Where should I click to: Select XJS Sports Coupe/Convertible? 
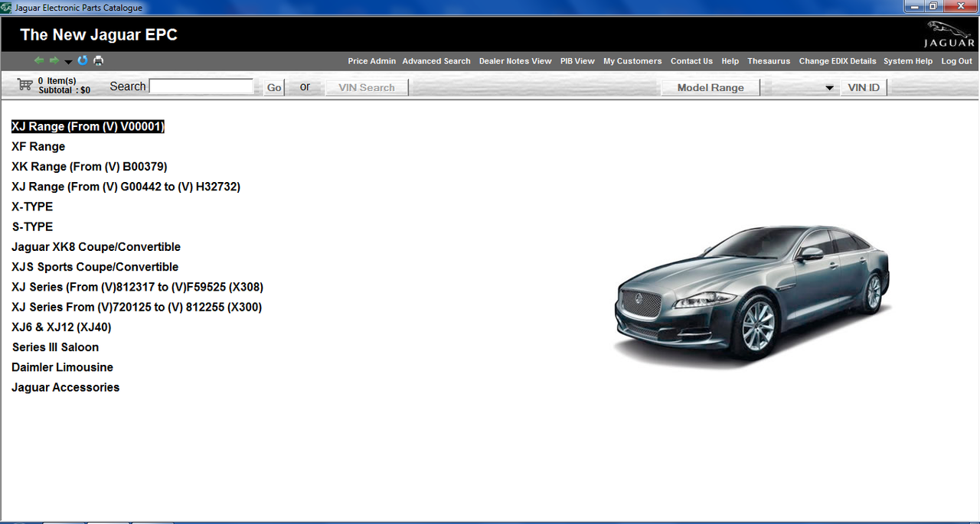[x=95, y=266]
